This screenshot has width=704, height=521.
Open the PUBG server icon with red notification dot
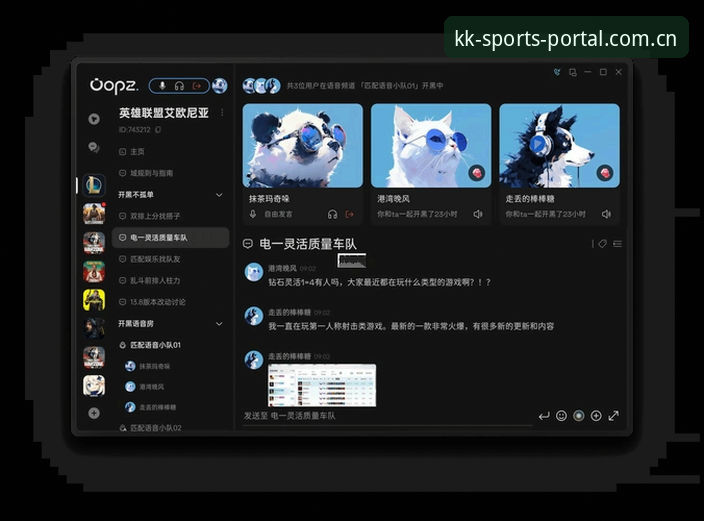tap(94, 213)
